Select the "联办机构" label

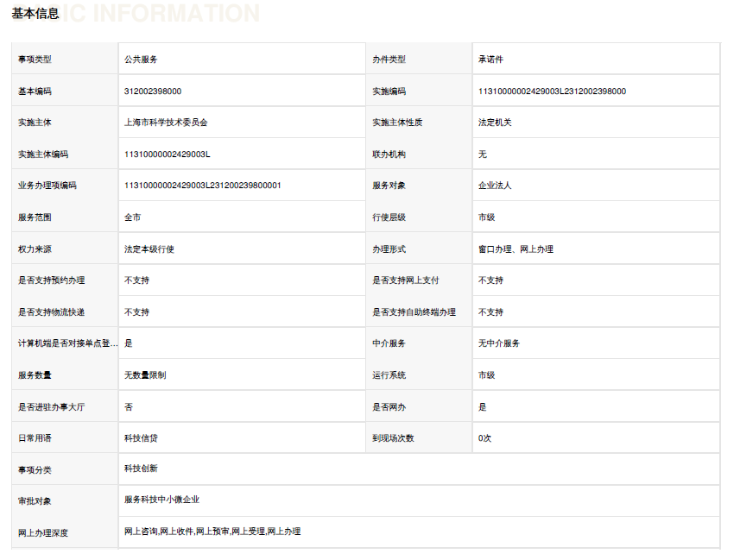click(x=389, y=154)
